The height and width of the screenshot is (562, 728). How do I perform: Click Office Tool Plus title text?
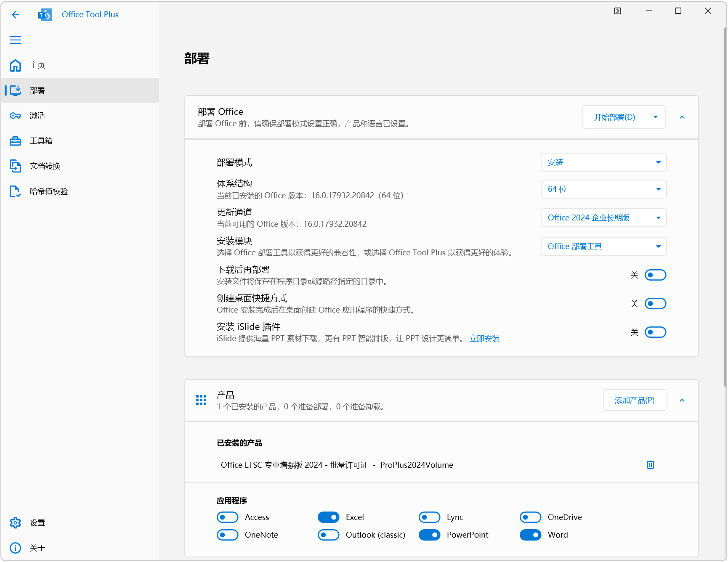click(x=90, y=15)
